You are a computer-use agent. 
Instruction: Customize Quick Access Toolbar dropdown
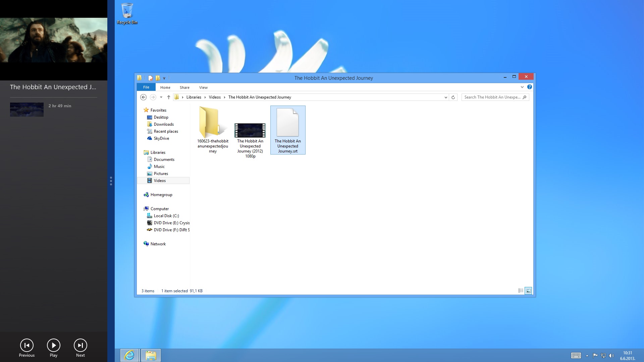(x=164, y=78)
